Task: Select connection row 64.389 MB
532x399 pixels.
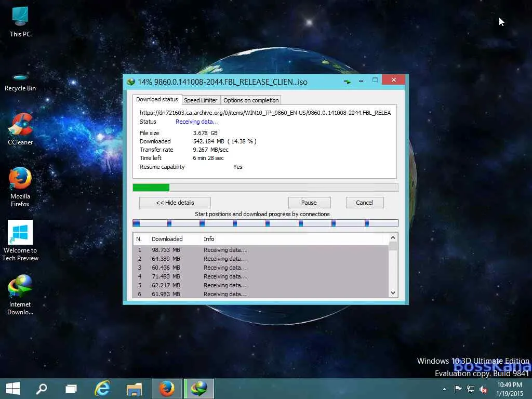Action: click(x=261, y=259)
